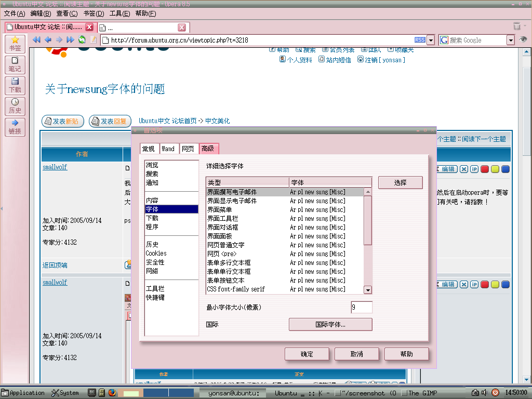This screenshot has width=532, height=399.
Task: Click the 发表新贴 new post button
Action: pos(63,121)
